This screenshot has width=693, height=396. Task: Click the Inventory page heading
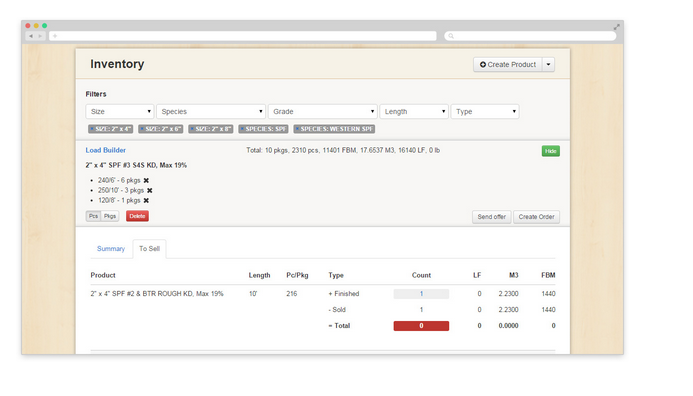[117, 64]
